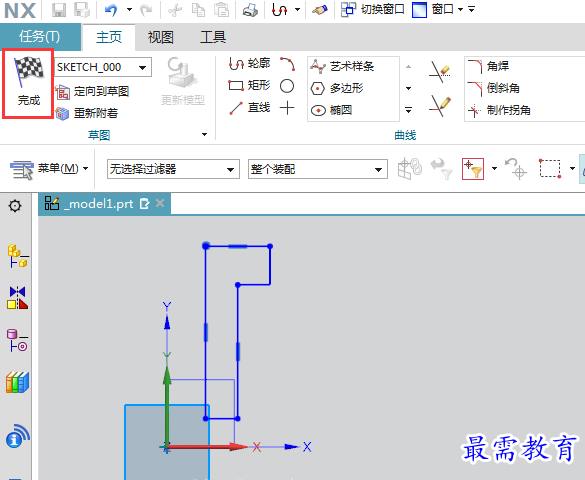
Task: Toggle the highlighted selection filter funnel button
Action: [473, 169]
